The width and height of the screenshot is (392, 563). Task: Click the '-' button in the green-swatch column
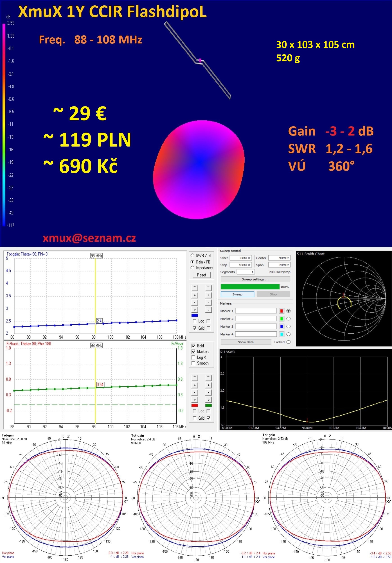tap(208, 392)
